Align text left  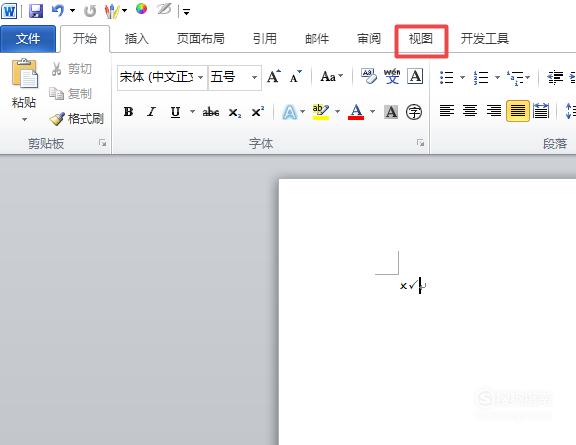[447, 111]
